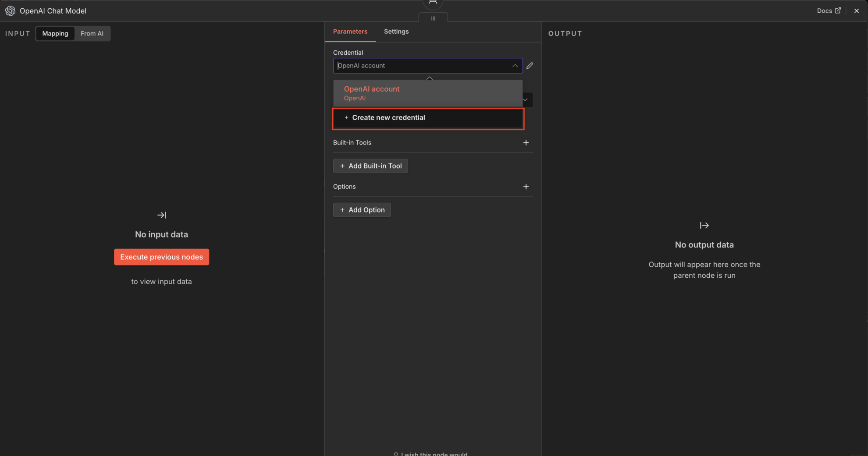Open the Docs external link

(829, 11)
